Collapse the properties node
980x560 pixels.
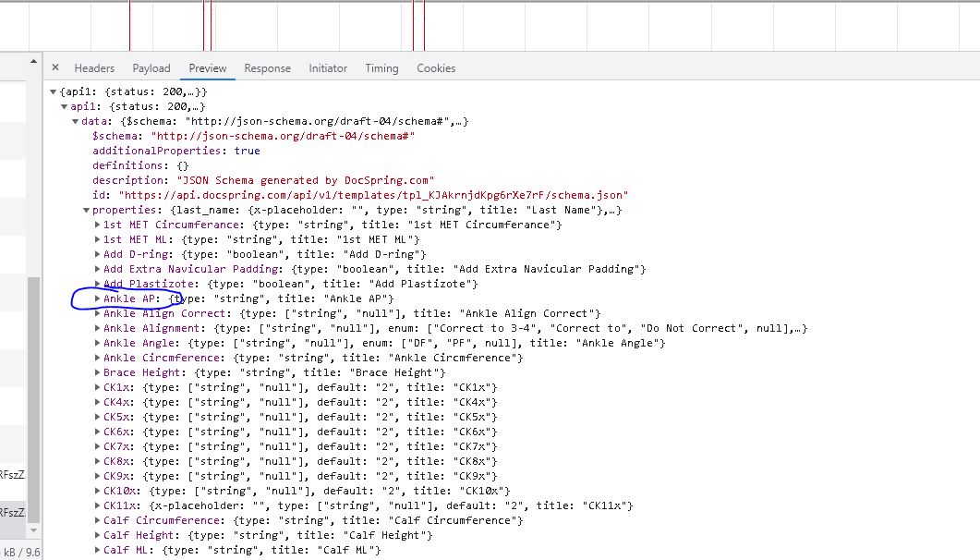click(x=85, y=210)
